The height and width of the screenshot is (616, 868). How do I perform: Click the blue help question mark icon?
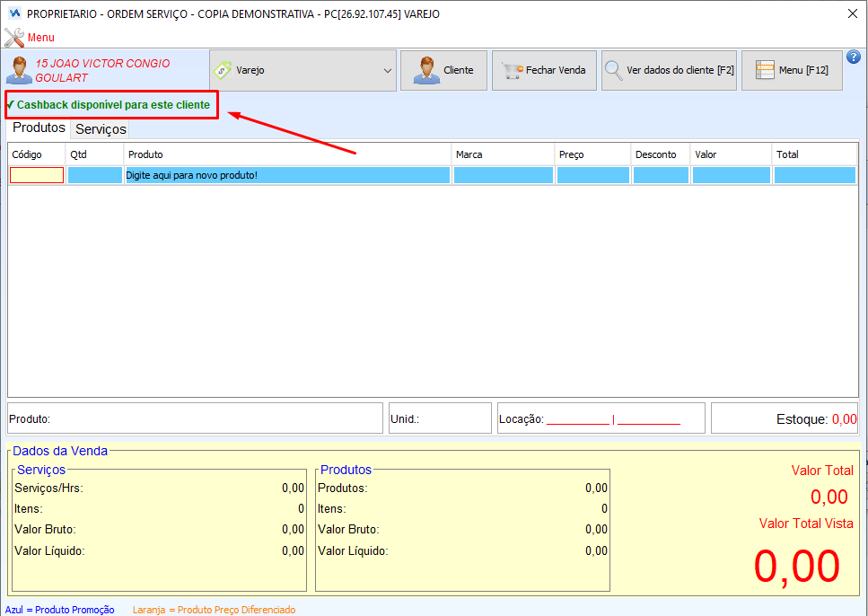[854, 57]
